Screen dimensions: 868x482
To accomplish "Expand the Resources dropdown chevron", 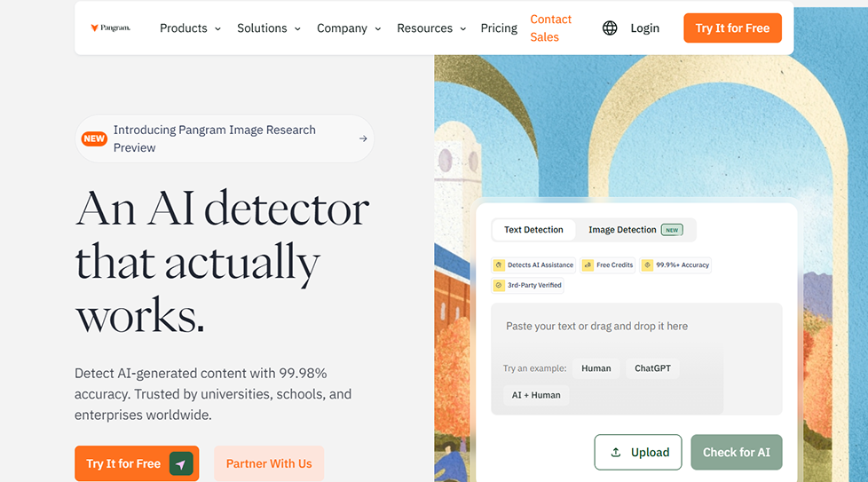I will click(462, 28).
